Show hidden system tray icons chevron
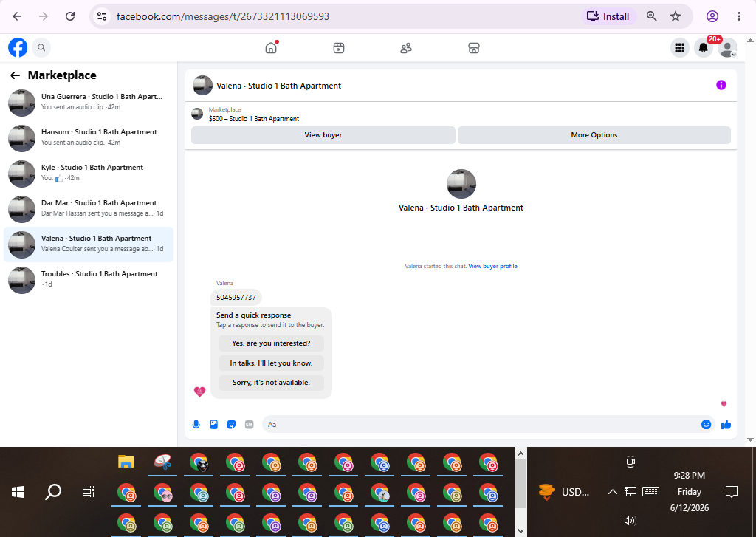 click(x=612, y=492)
